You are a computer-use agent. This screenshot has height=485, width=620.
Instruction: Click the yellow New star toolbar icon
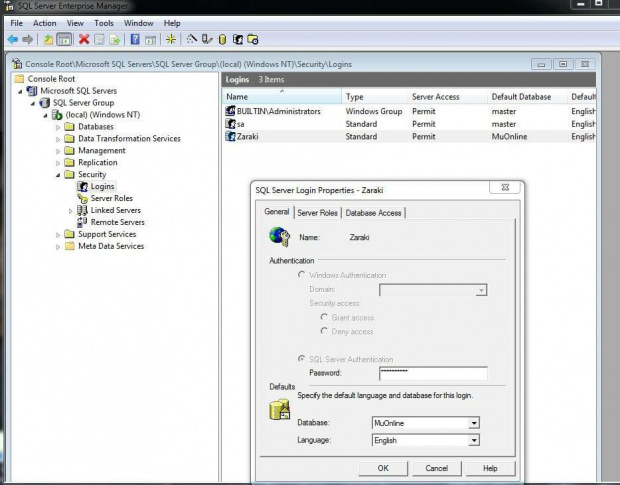coord(171,40)
